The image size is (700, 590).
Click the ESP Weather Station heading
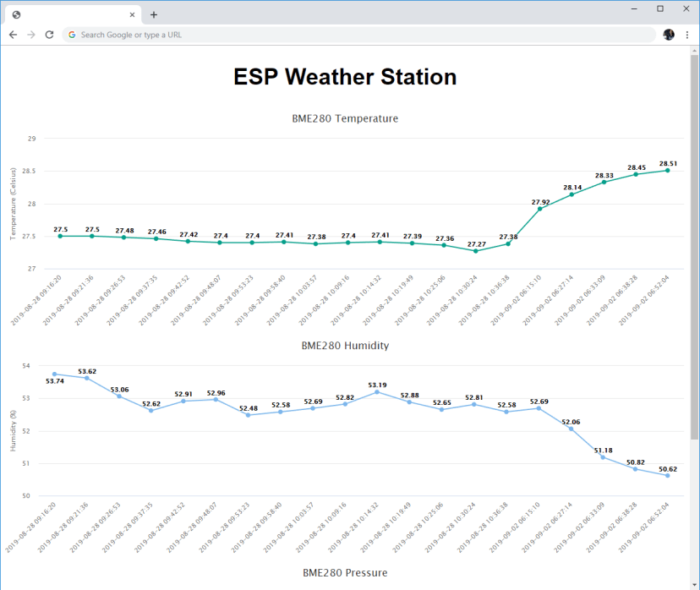[x=344, y=77]
